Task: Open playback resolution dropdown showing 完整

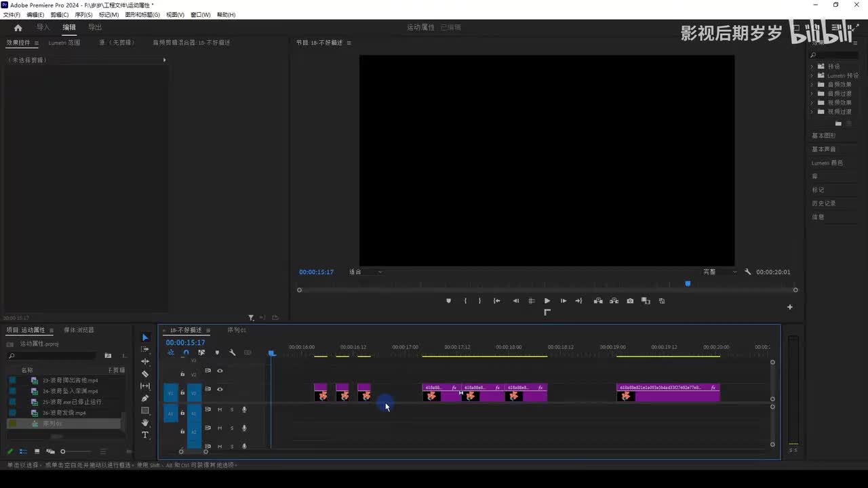Action: [719, 272]
